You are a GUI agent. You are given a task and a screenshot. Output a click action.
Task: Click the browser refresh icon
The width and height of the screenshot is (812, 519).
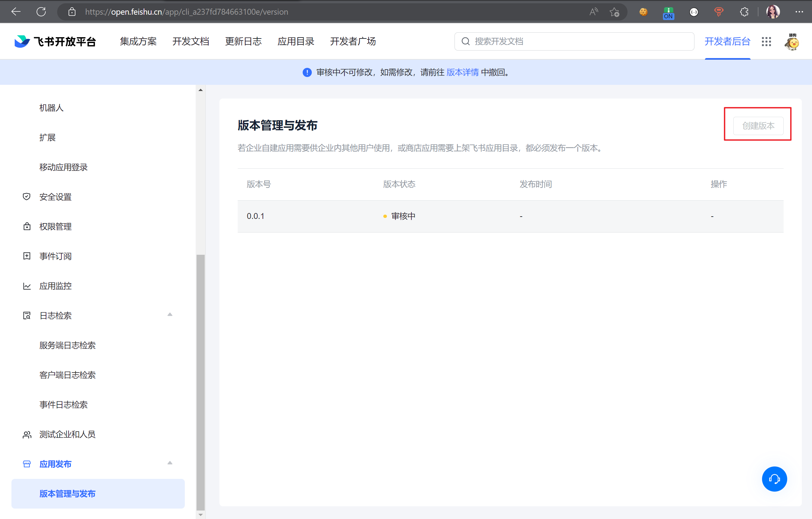click(x=41, y=12)
